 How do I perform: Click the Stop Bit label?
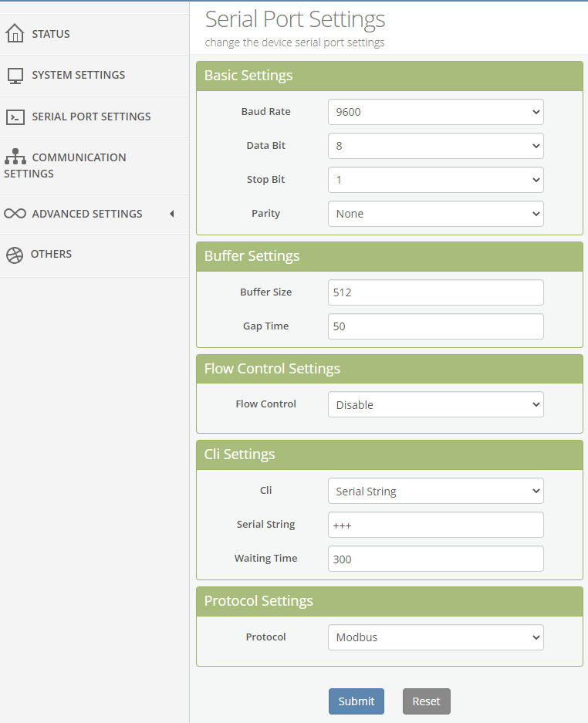point(266,179)
